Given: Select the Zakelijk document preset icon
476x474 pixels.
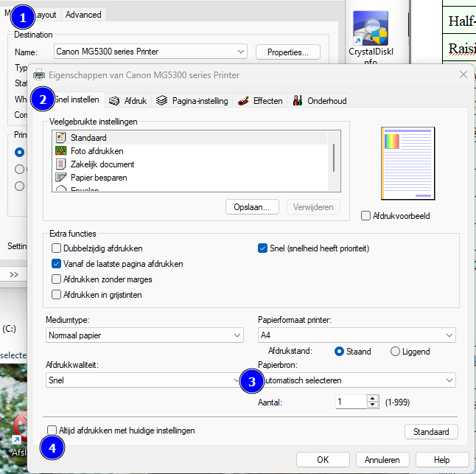Looking at the screenshot, I should [61, 164].
